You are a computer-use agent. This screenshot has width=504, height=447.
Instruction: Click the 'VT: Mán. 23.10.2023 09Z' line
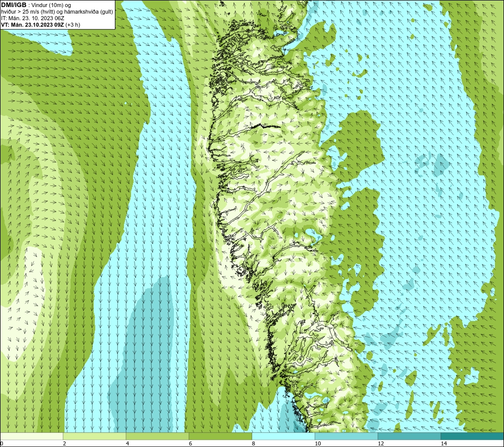40,25
